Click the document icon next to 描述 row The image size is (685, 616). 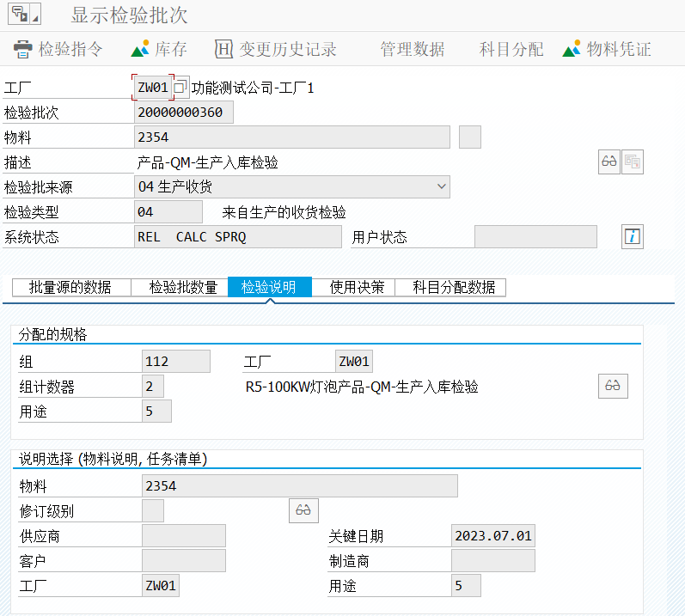pyautogui.click(x=633, y=162)
